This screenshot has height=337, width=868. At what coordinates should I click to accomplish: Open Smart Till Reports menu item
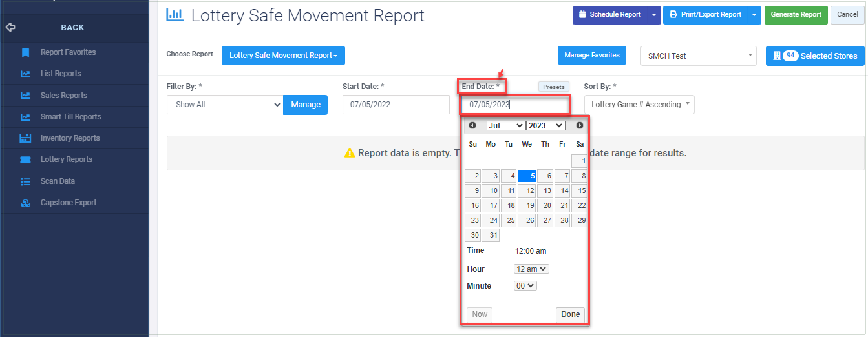(70, 117)
